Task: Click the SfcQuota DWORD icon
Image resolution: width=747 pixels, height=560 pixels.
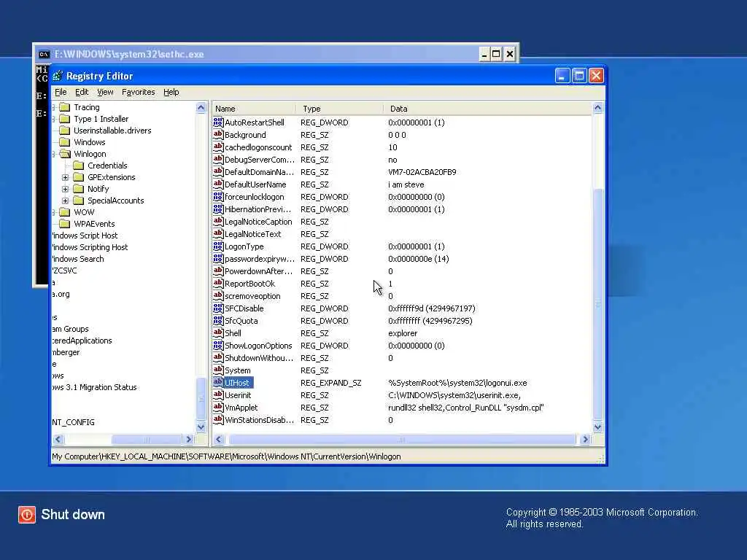Action: point(217,321)
